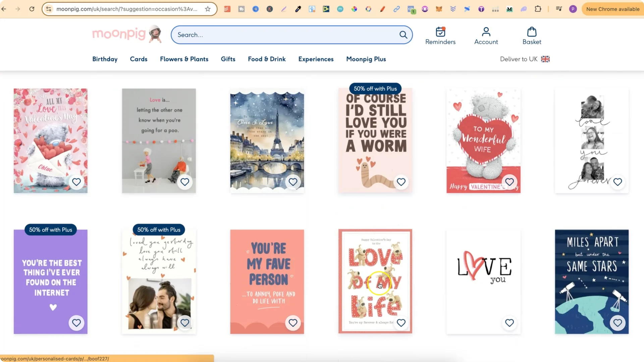Image resolution: width=644 pixels, height=362 pixels.
Task: Open the Reminders section
Action: [440, 35]
